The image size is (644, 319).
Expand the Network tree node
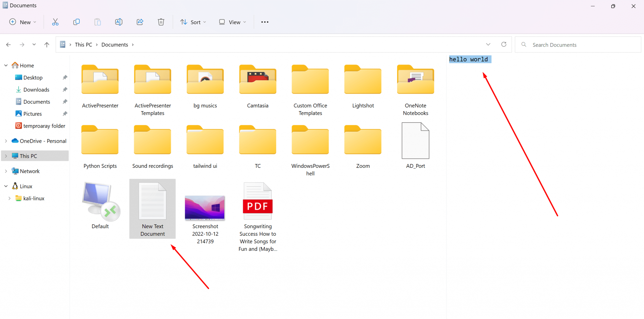[6, 171]
